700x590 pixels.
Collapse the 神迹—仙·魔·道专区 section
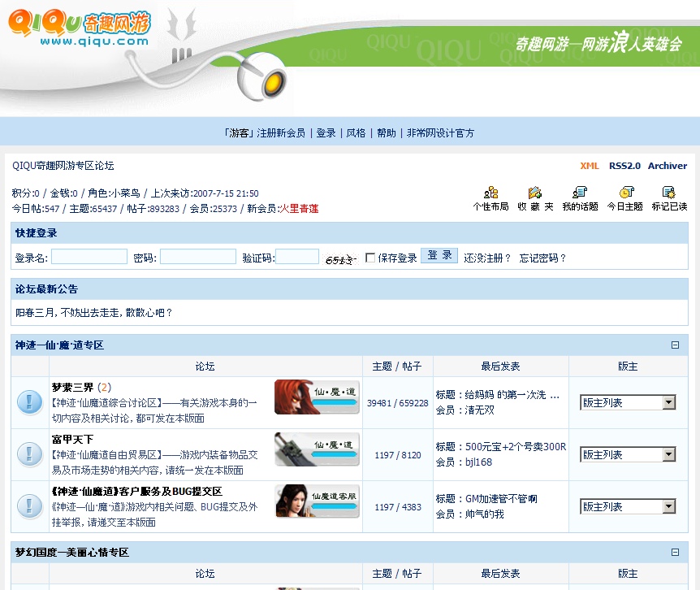pos(675,345)
